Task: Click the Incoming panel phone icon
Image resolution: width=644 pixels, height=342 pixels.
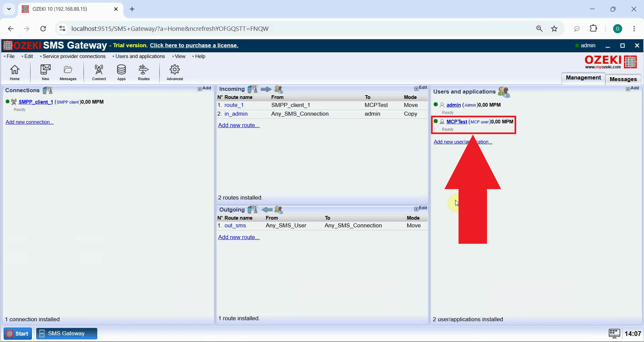Action: click(252, 89)
